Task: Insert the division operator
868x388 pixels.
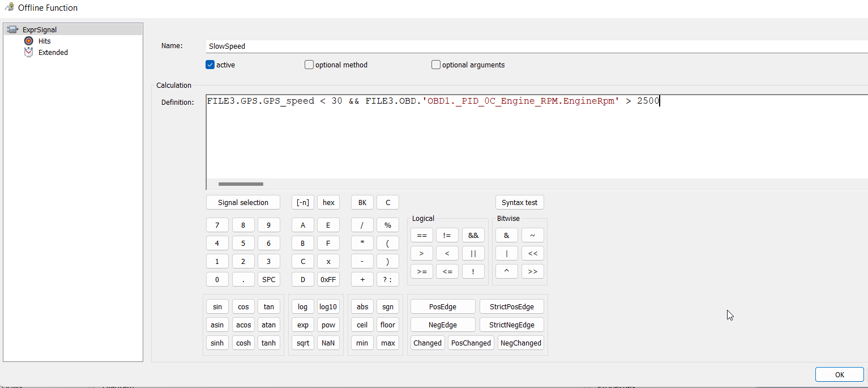Action: tap(362, 225)
